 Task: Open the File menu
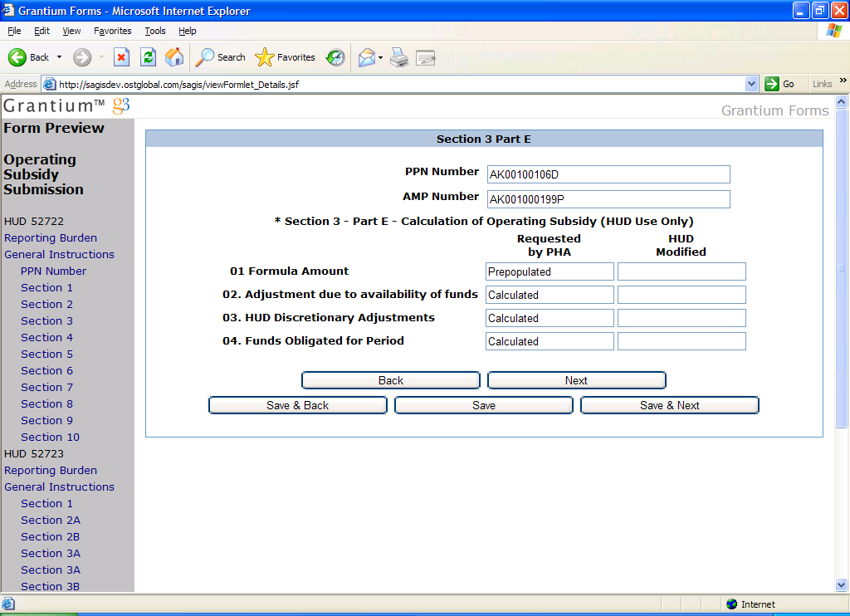coord(14,31)
